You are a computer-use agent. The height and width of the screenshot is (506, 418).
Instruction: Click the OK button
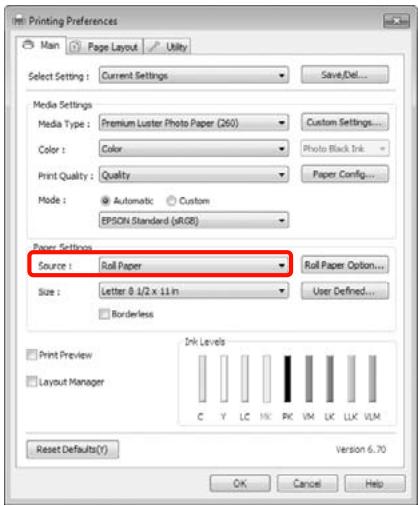point(240,483)
